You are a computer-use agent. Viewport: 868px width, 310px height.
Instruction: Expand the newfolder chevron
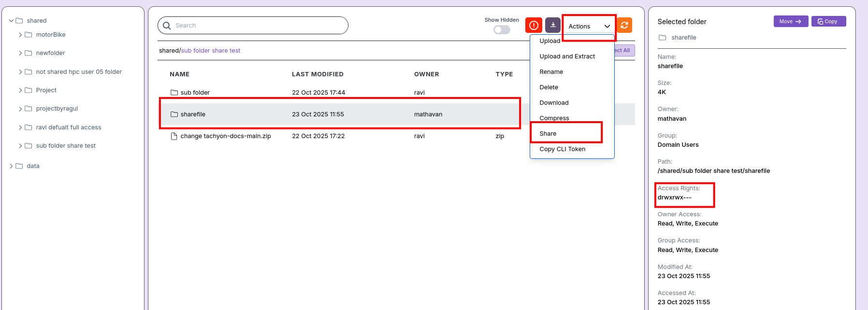tap(20, 53)
